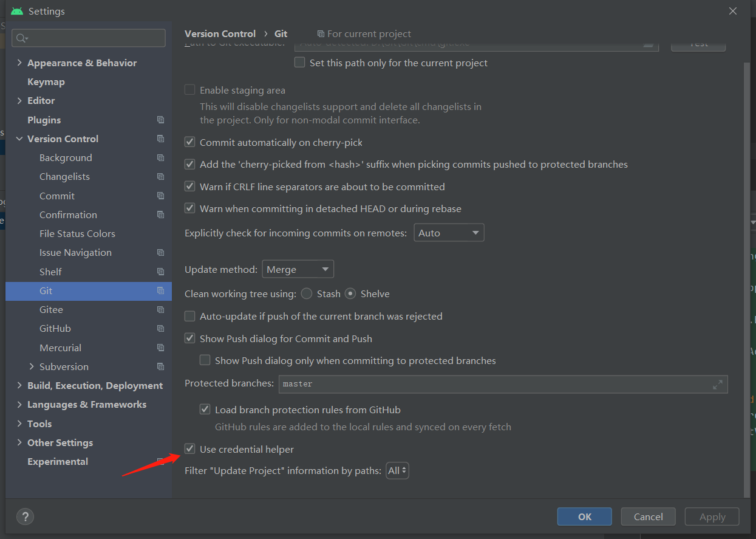Screen dimensions: 756x539
Task: Expand Languages & Frameworks section
Action: (20, 404)
